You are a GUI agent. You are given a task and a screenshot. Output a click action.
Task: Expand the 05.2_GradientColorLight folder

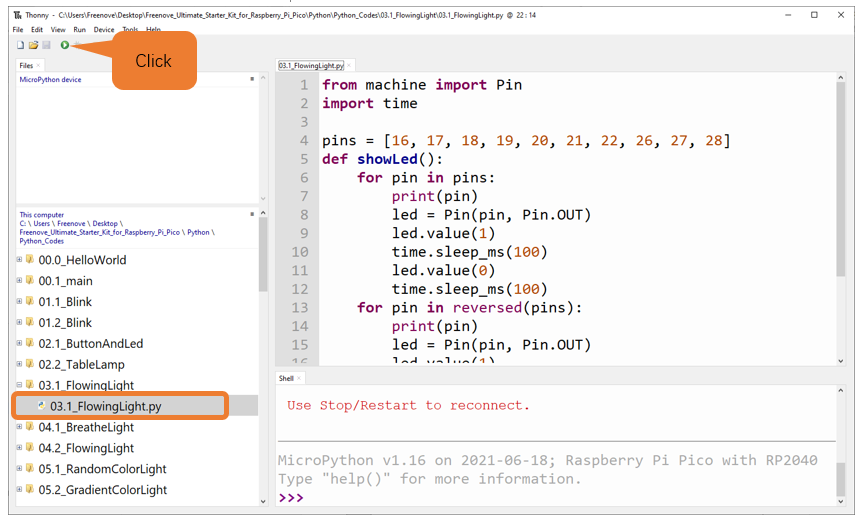[19, 489]
